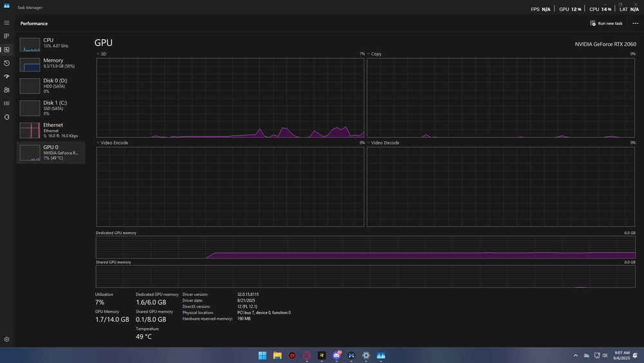The width and height of the screenshot is (644, 363).
Task: Click the network display tray icon
Action: point(597,356)
